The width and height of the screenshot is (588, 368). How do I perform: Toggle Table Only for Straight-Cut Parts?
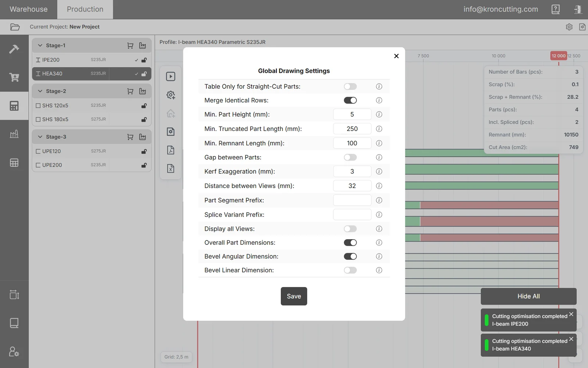pos(350,86)
